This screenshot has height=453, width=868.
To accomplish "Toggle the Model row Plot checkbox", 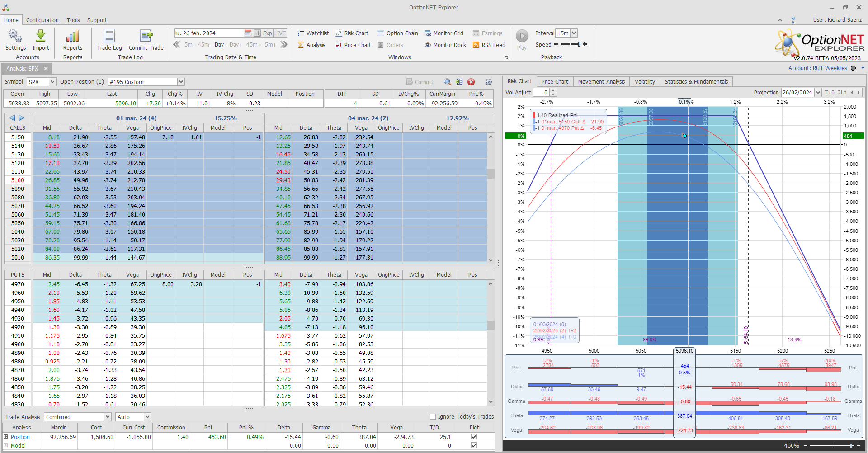I will click(474, 445).
